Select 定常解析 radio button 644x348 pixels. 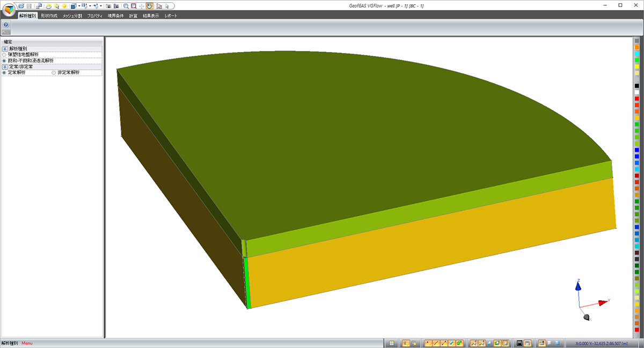pyautogui.click(x=4, y=72)
